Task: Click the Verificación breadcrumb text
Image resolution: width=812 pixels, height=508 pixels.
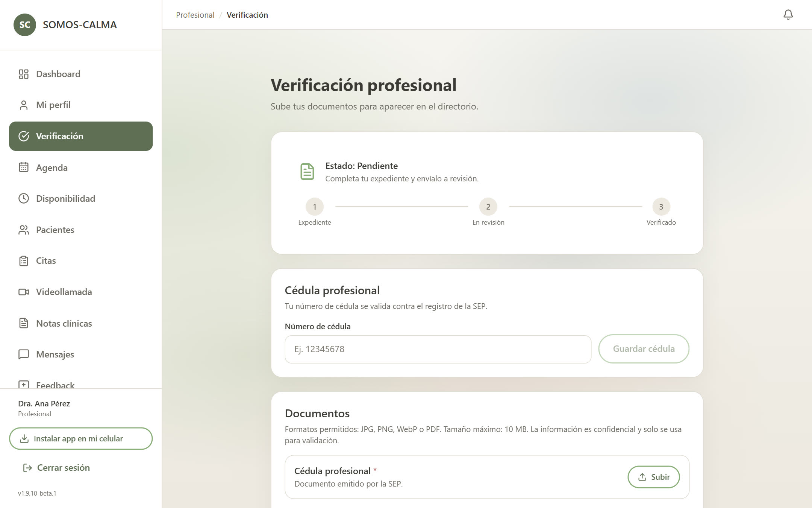Action: pos(247,15)
